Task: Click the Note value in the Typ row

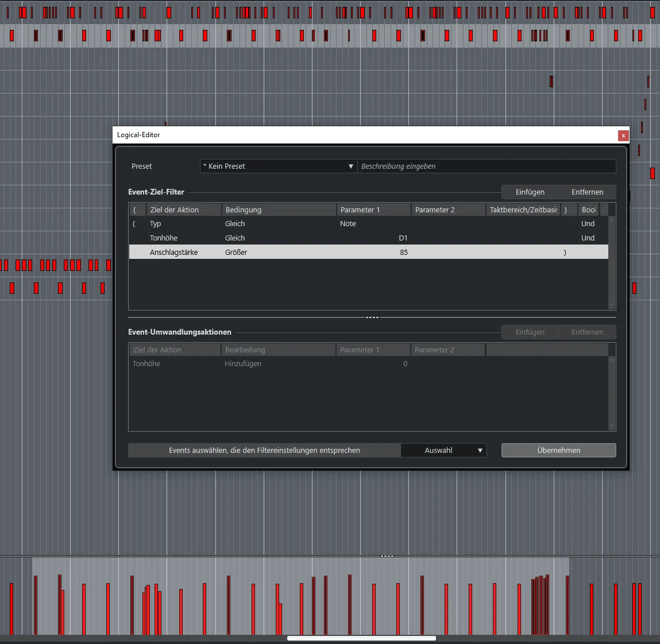Action: [x=348, y=223]
